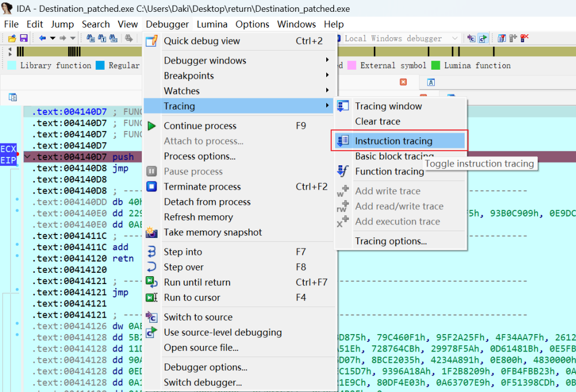576x392 pixels.
Task: Expand the Debugger windows submenu
Action: point(240,60)
